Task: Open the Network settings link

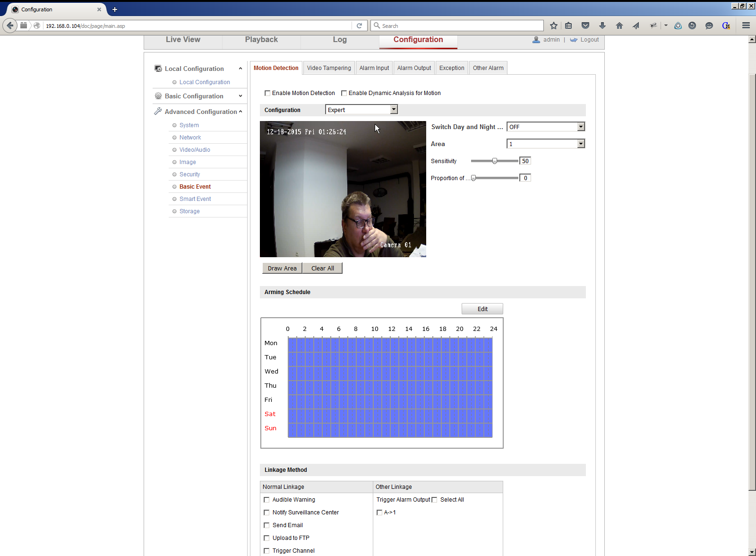Action: tap(190, 138)
